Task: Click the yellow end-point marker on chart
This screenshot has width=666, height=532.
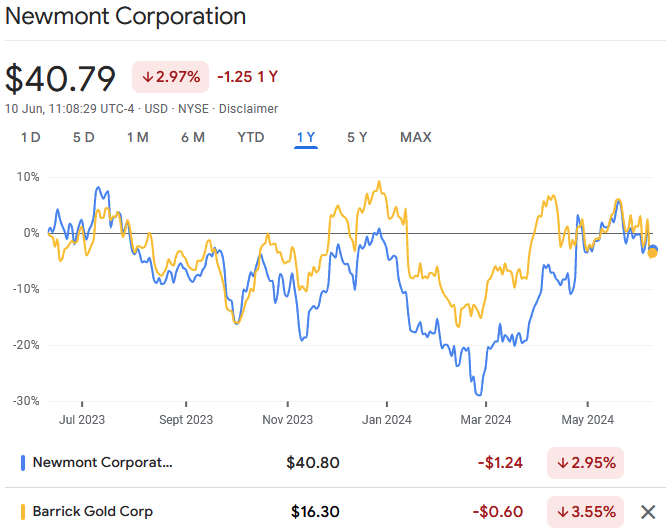Action: coord(652,252)
